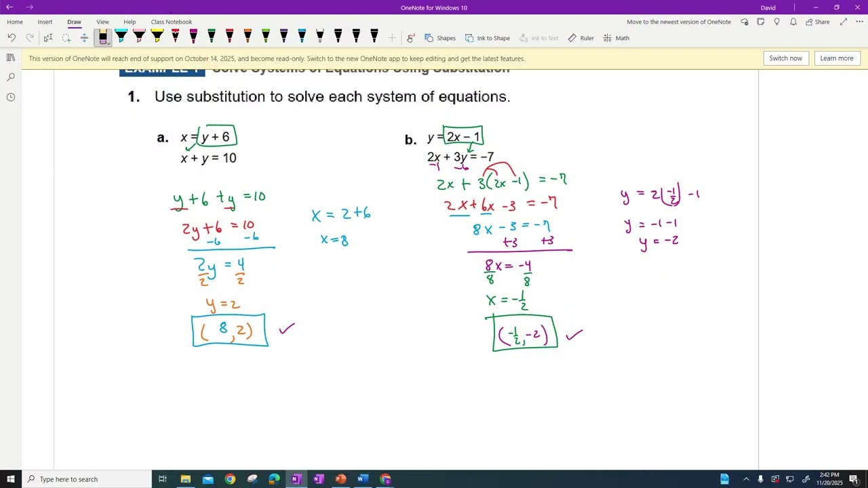Click Move to the newest version of OneNote
This screenshot has height=488, width=868.
[x=679, y=22]
